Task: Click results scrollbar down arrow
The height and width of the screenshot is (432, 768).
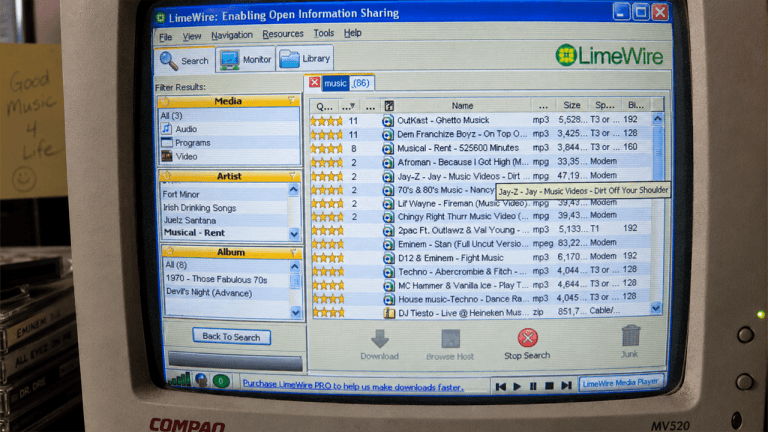Action: point(656,308)
